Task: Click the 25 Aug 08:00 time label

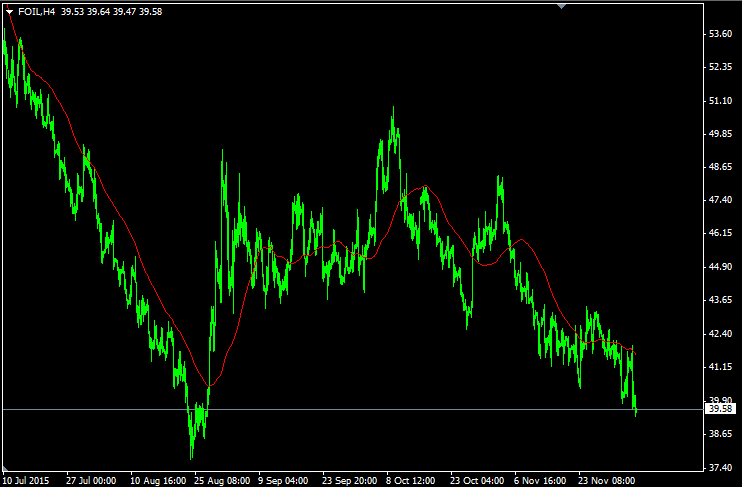Action: [x=222, y=481]
